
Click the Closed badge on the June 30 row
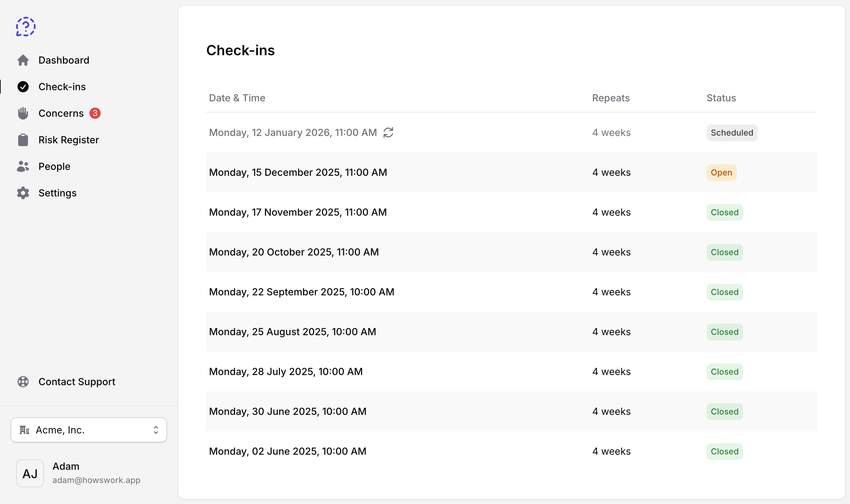tap(725, 411)
